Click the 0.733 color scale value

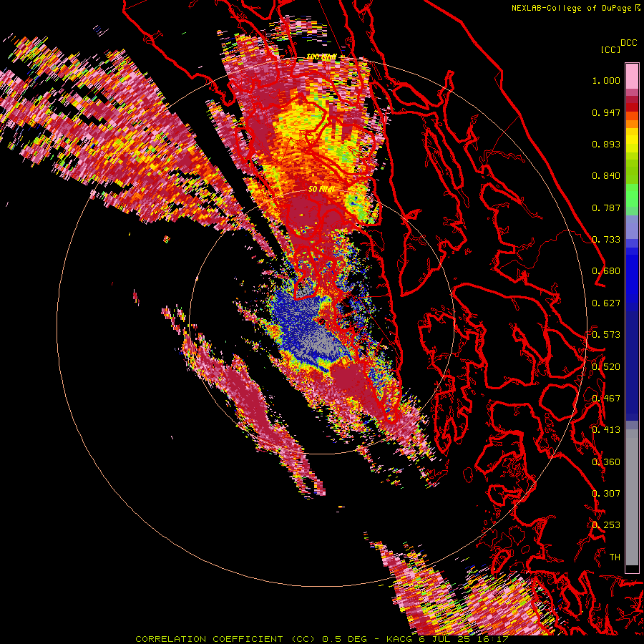pyautogui.click(x=606, y=240)
